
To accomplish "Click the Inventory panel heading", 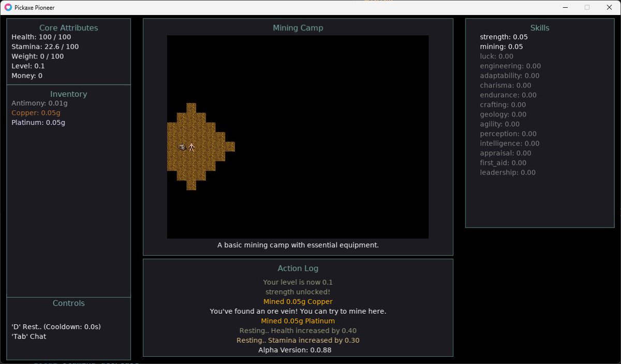I will pos(69,94).
